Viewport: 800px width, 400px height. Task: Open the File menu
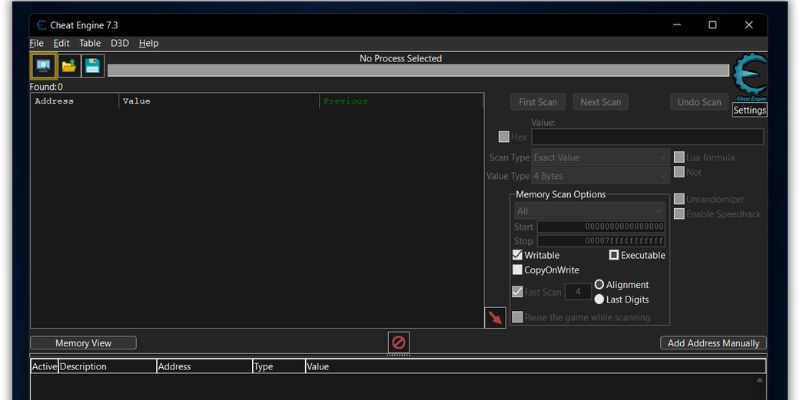[37, 43]
